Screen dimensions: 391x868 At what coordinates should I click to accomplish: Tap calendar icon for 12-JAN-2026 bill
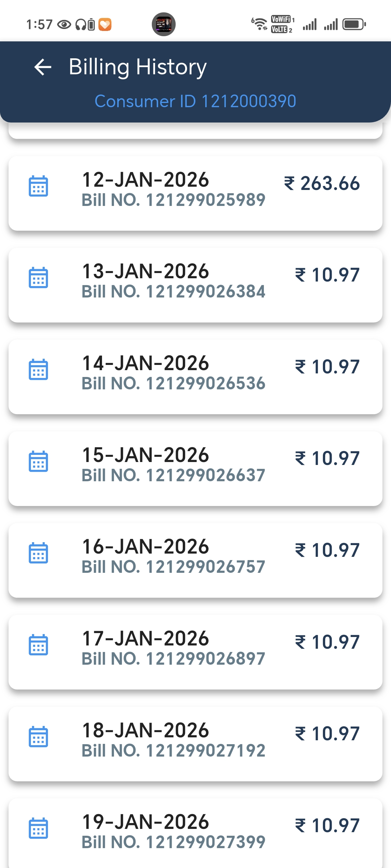38,186
